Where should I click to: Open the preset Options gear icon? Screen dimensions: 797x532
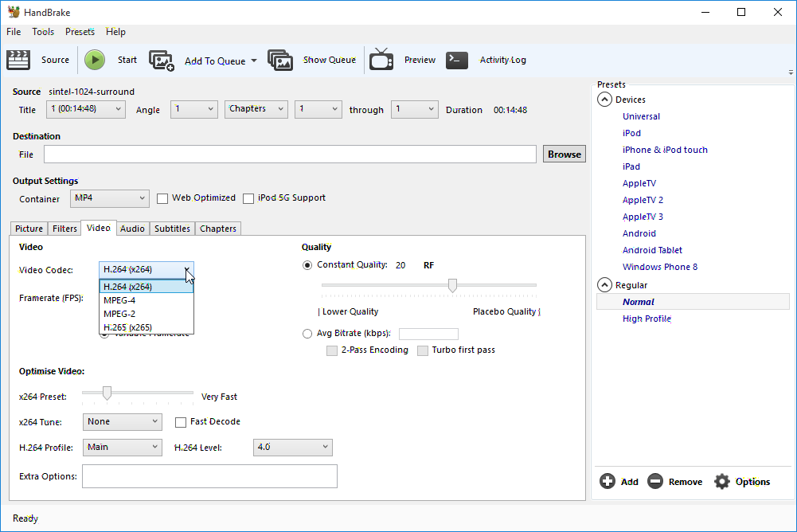722,481
